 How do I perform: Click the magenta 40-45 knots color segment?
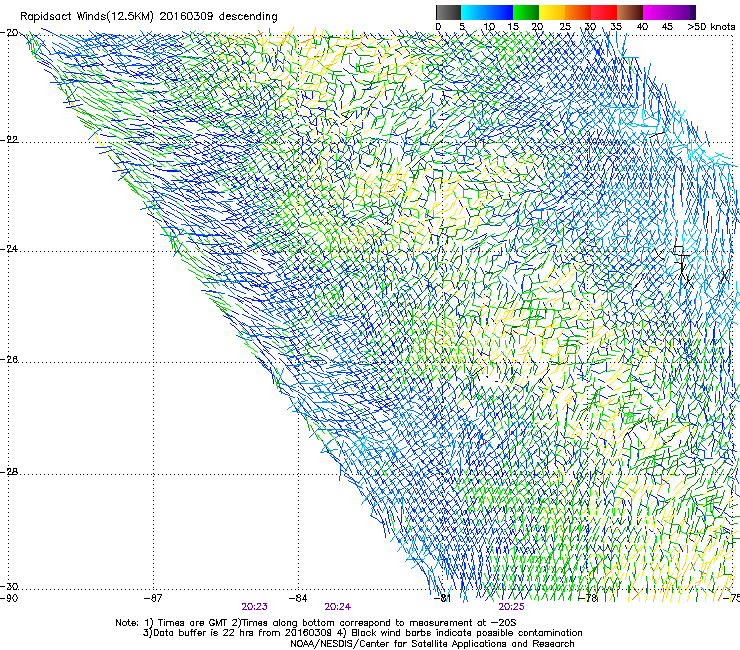(656, 12)
